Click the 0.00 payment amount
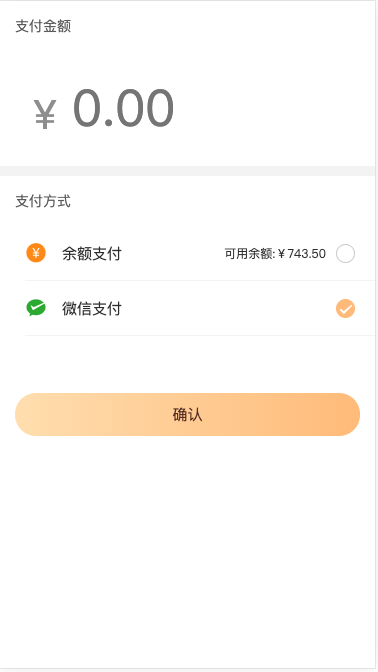This screenshot has height=672, width=378. tap(123, 108)
